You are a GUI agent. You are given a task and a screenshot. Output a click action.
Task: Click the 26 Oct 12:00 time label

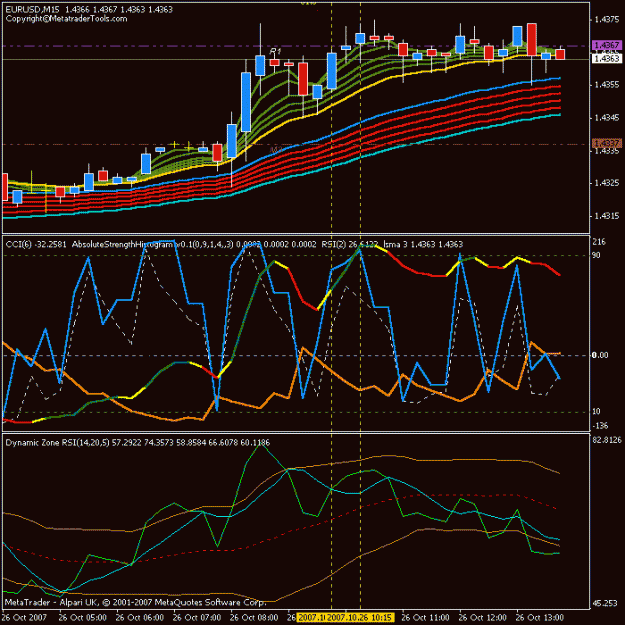pyautogui.click(x=483, y=618)
